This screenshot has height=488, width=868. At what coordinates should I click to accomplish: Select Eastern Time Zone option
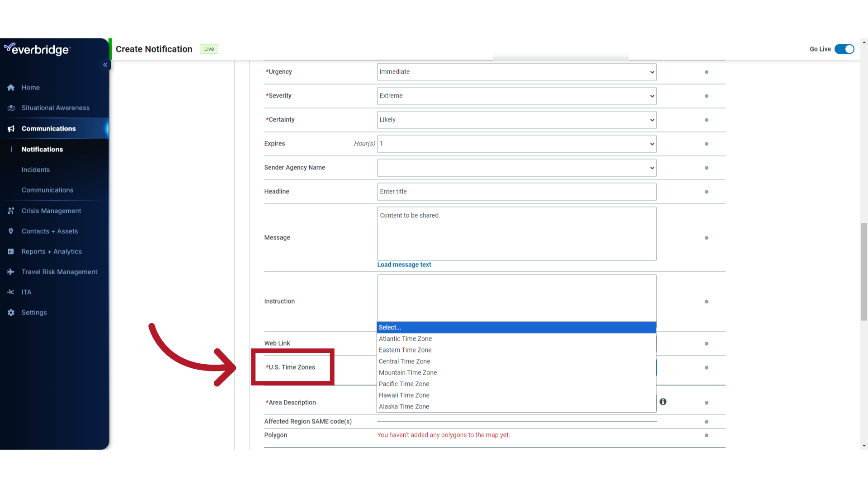click(516, 350)
